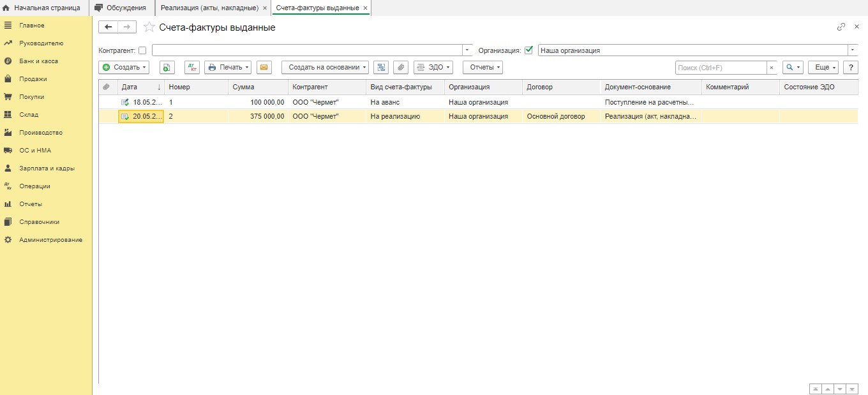Open the ЭДО dropdown menu
The height and width of the screenshot is (395, 868).
[x=433, y=68]
